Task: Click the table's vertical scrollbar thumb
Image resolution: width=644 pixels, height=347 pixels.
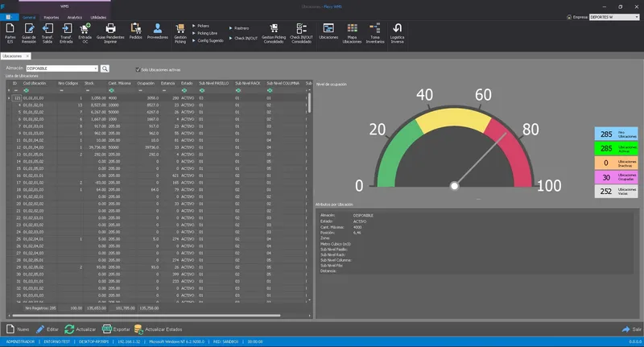Action: click(309, 103)
